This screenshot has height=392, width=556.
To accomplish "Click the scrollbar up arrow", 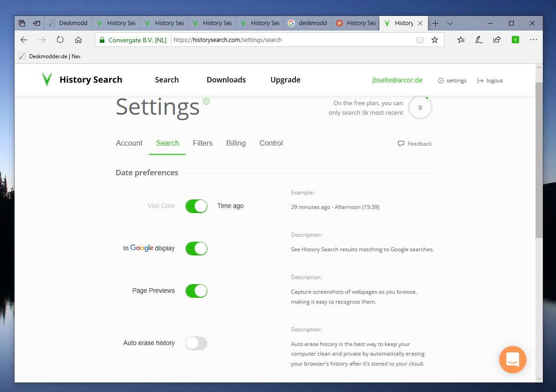I will (539, 67).
